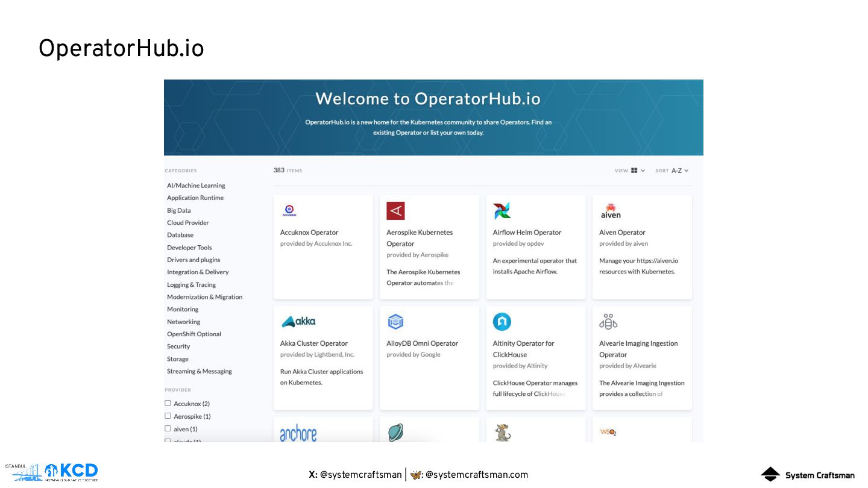Image resolution: width=868 pixels, height=488 pixels.
Task: Select the OpenShift Optional category
Action: pyautogui.click(x=194, y=334)
